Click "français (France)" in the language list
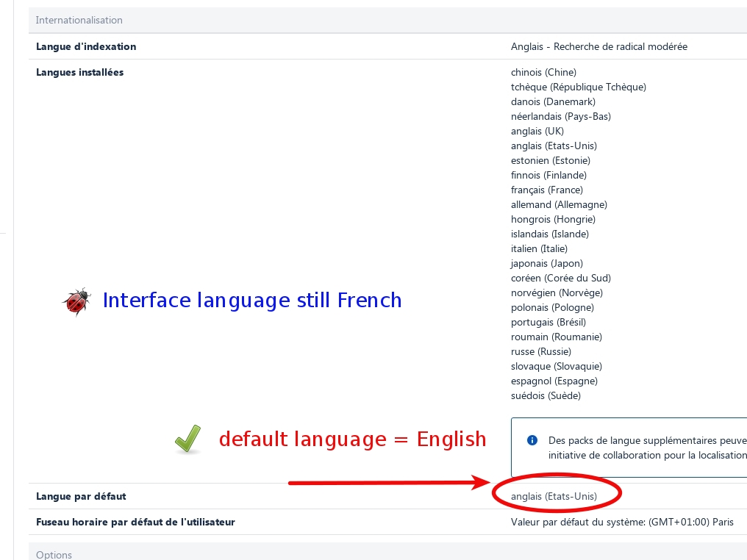 (547, 190)
